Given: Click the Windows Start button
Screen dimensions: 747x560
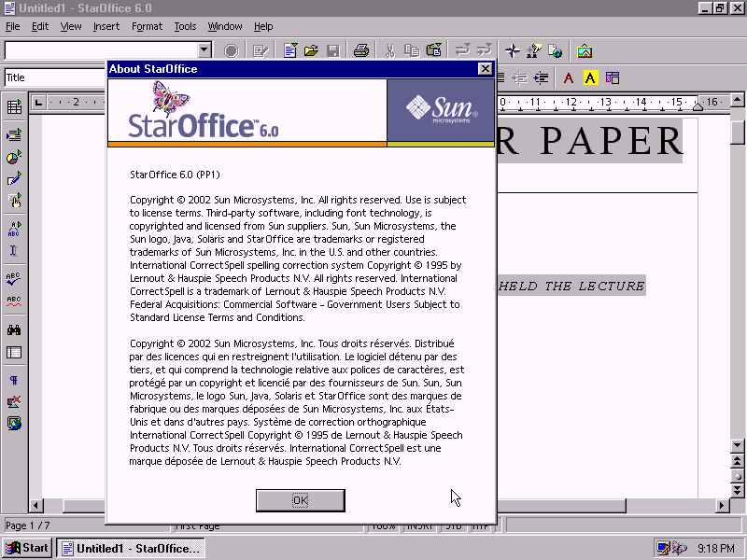Looking at the screenshot, I should [27, 548].
